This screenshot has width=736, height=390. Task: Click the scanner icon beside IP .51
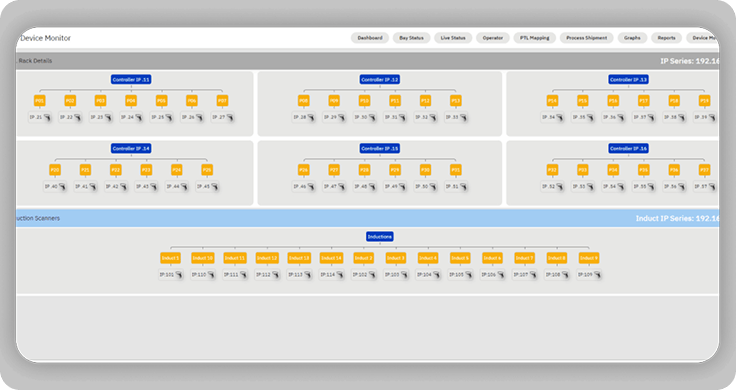(x=463, y=187)
